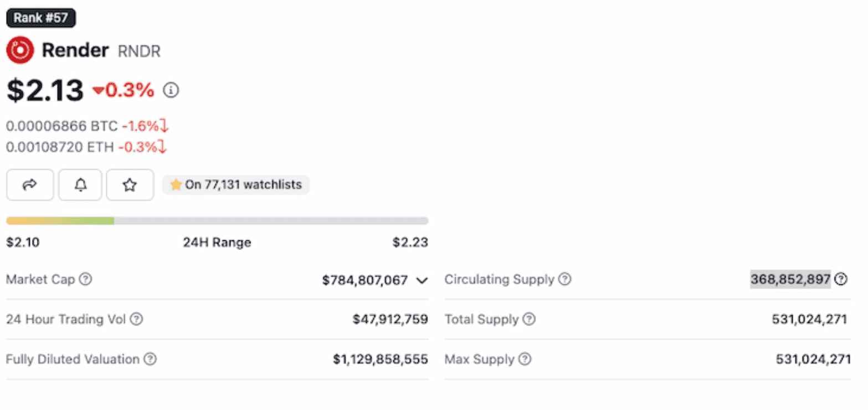This screenshot has height=410, width=868.
Task: Expand Market Cap chevron dropdown
Action: pos(422,280)
